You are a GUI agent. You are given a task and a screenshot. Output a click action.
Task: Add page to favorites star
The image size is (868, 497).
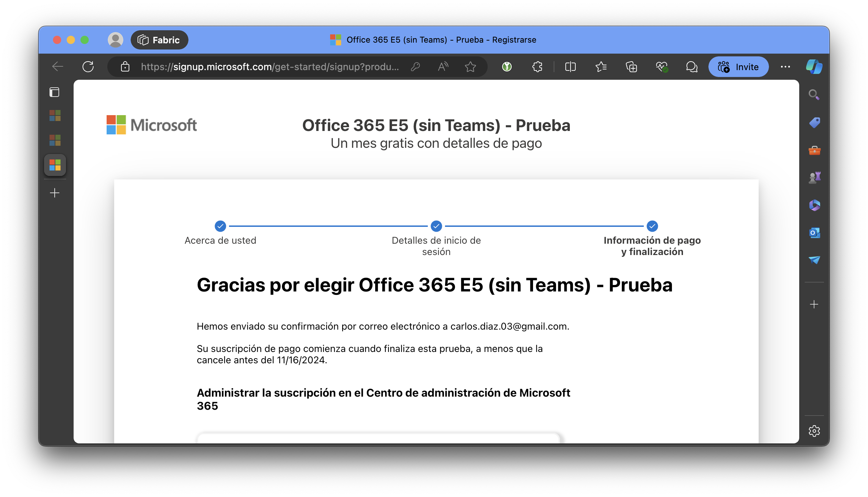tap(470, 67)
